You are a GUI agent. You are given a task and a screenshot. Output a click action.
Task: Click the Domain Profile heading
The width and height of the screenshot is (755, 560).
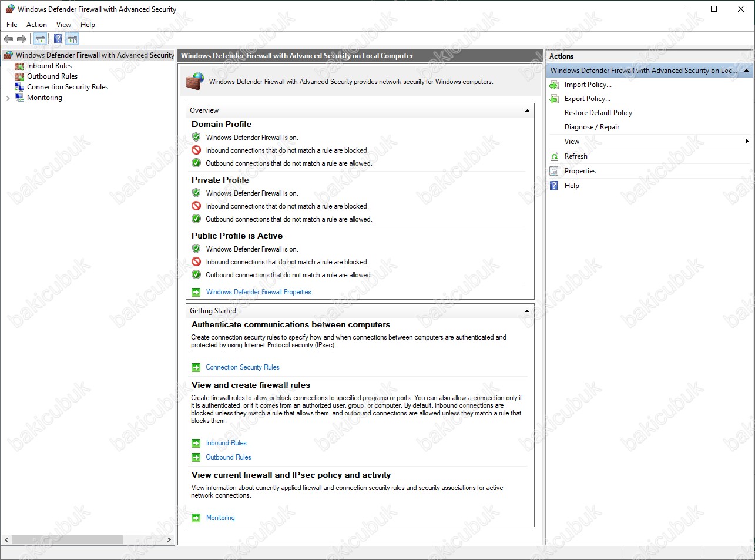coord(222,124)
